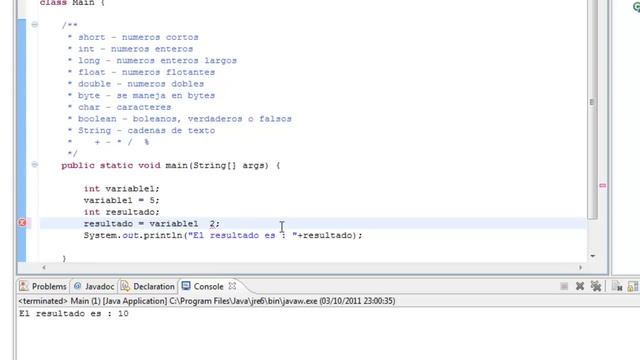Click the red error marker beside resultado line
Image resolution: width=640 pixels, height=360 pixels.
click(x=22, y=223)
